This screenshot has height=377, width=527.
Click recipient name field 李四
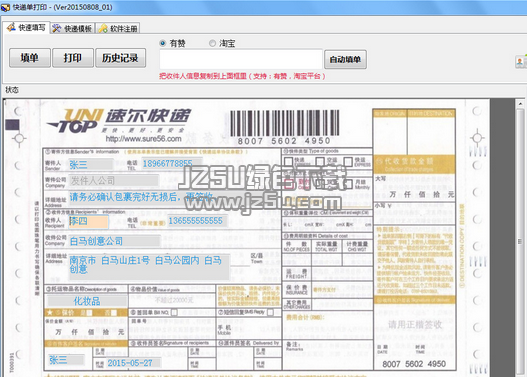[x=88, y=221]
